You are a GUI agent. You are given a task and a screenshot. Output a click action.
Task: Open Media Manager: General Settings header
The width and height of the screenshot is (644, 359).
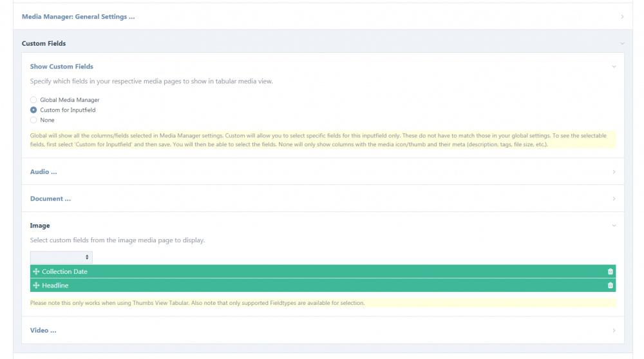(x=78, y=17)
